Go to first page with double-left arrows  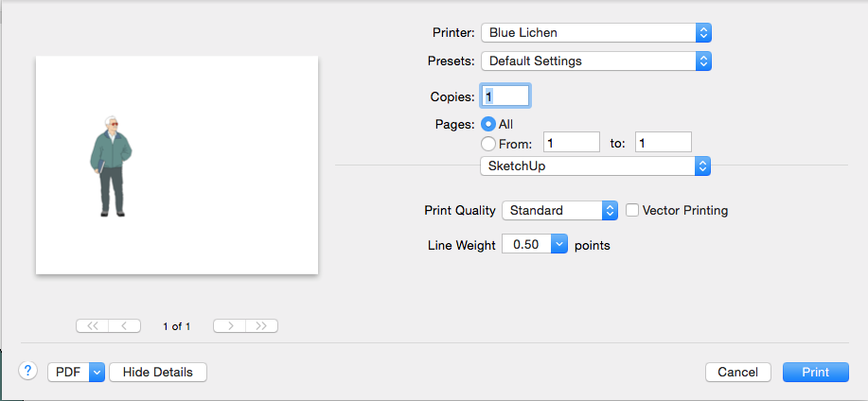pyautogui.click(x=93, y=326)
